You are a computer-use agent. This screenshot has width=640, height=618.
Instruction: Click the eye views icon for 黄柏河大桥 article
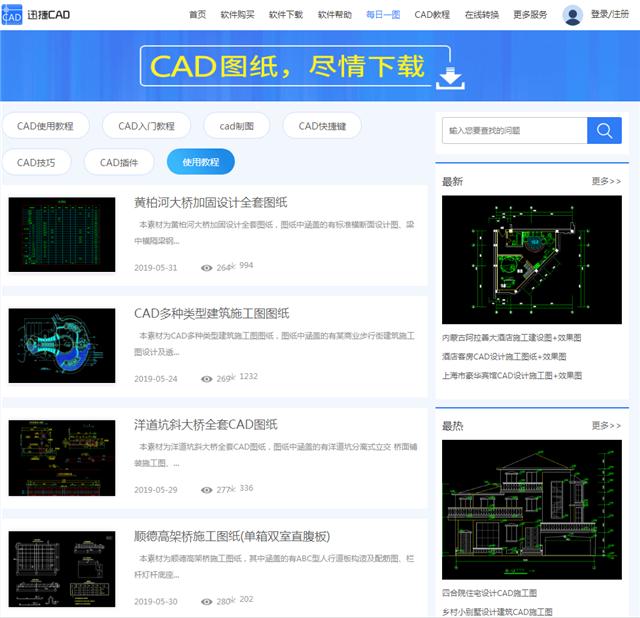tap(207, 268)
